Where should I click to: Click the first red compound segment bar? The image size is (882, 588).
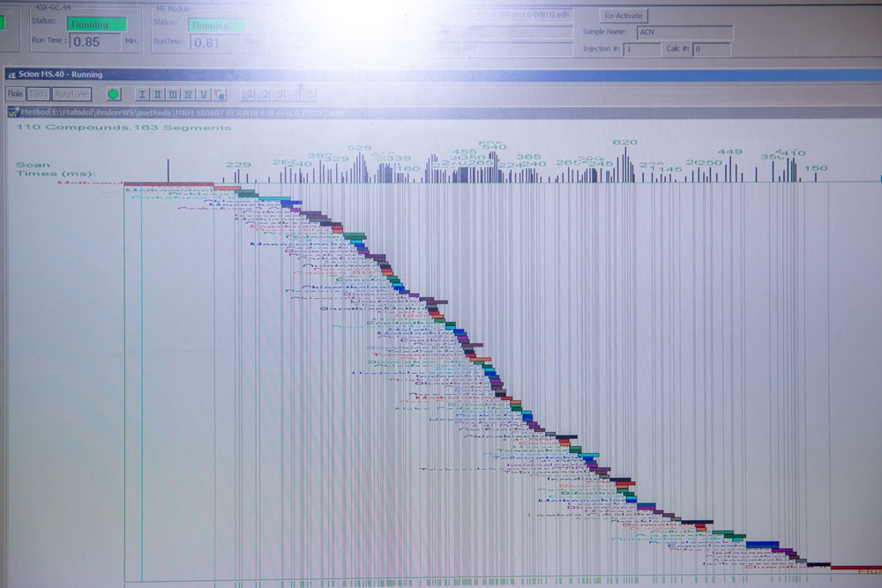(168, 184)
